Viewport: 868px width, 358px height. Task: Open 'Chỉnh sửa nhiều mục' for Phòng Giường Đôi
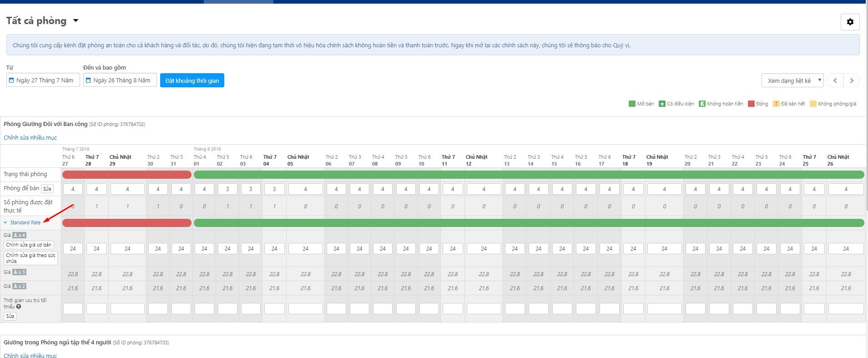tap(30, 137)
